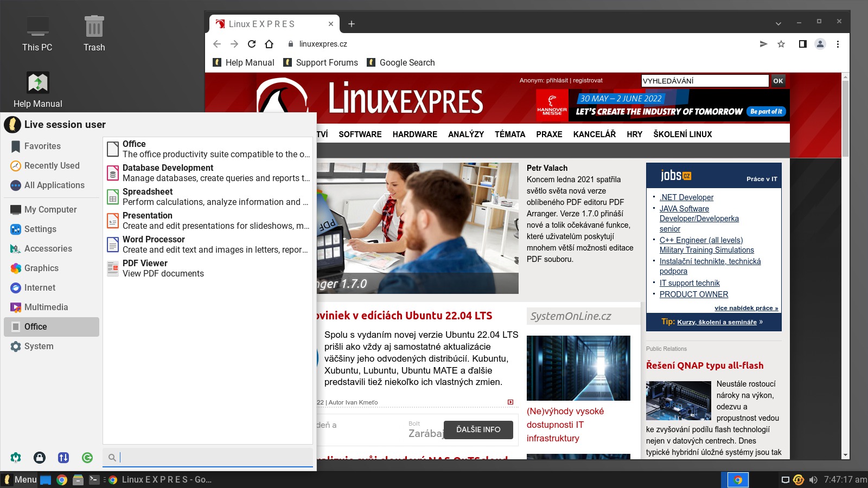Open the file manager from taskbar
Viewport: 868px width, 488px height.
coord(78,480)
